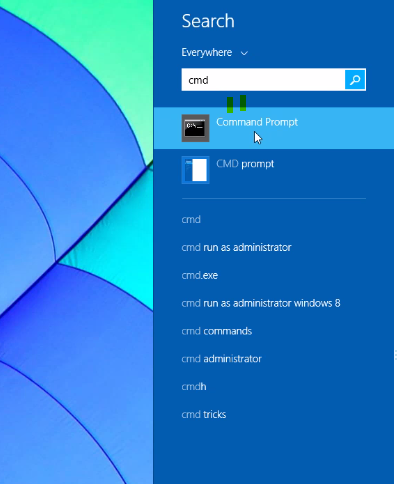Pick cmd run as administrator suggestion

coord(236,247)
